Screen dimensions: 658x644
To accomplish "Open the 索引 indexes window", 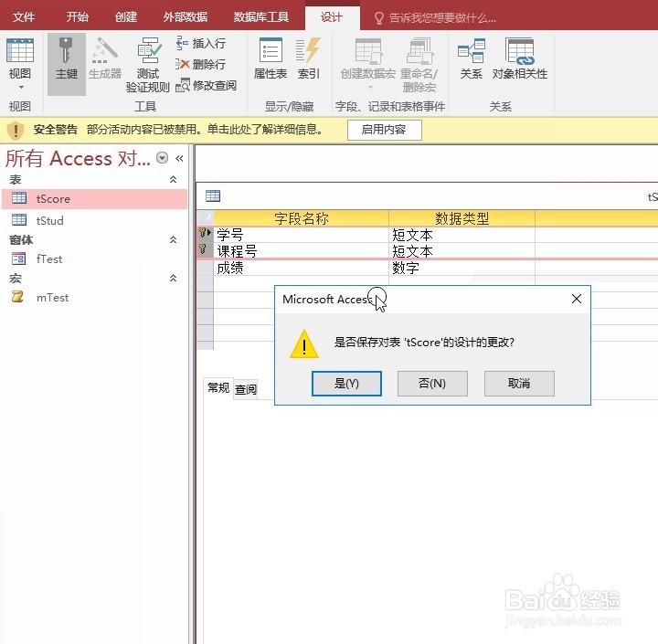I will point(309,58).
